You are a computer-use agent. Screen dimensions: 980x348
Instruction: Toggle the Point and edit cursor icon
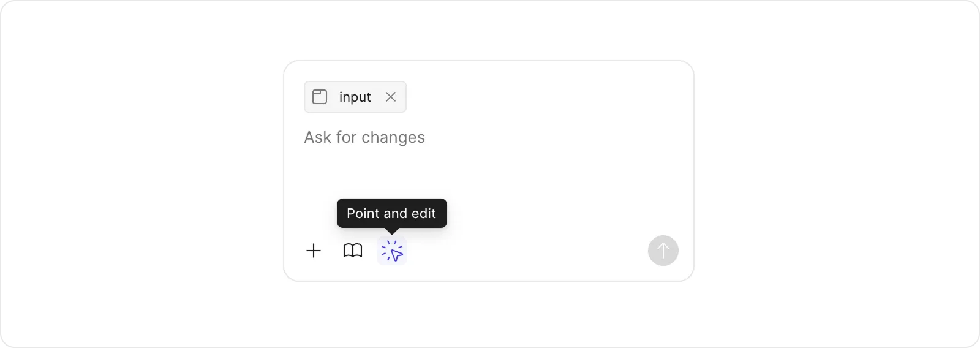392,251
